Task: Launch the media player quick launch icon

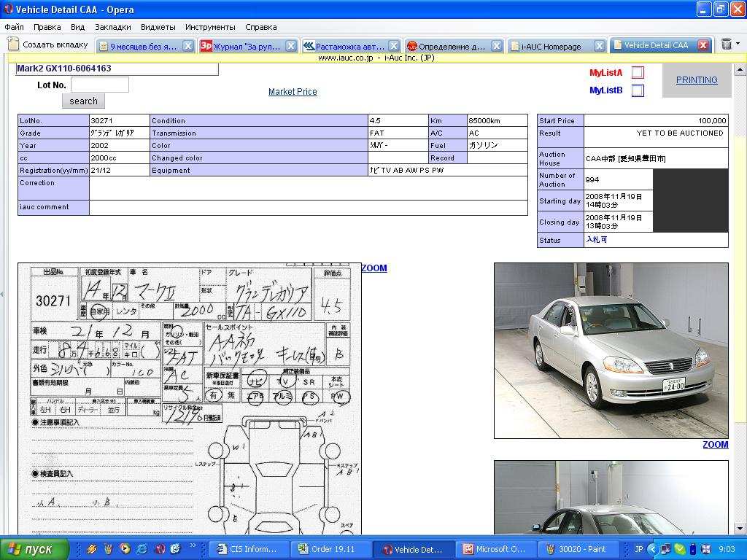Action: point(125,549)
